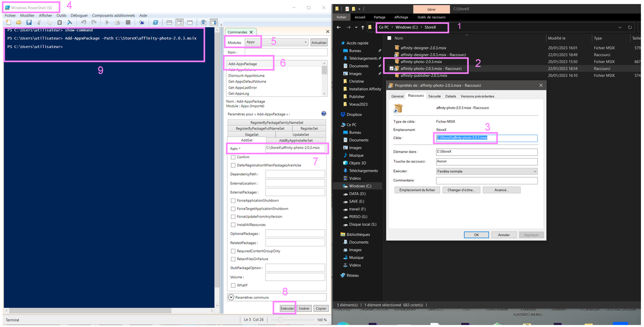Click the Explorer up-one-level arrow
The width and height of the screenshot is (644, 327).
(363, 27)
